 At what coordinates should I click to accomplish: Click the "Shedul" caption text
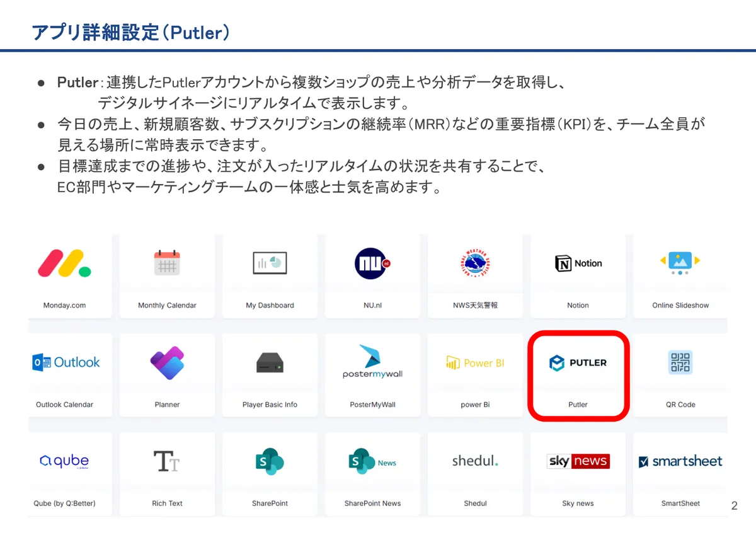pyautogui.click(x=475, y=503)
